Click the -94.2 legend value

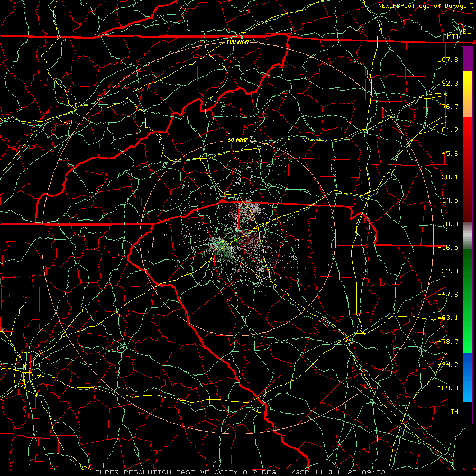coord(448,365)
